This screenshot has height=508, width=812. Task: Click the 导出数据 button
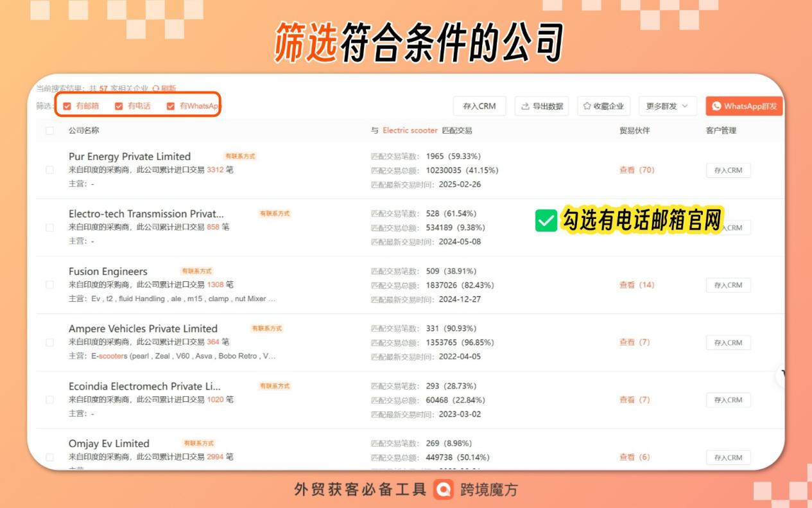tap(542, 106)
